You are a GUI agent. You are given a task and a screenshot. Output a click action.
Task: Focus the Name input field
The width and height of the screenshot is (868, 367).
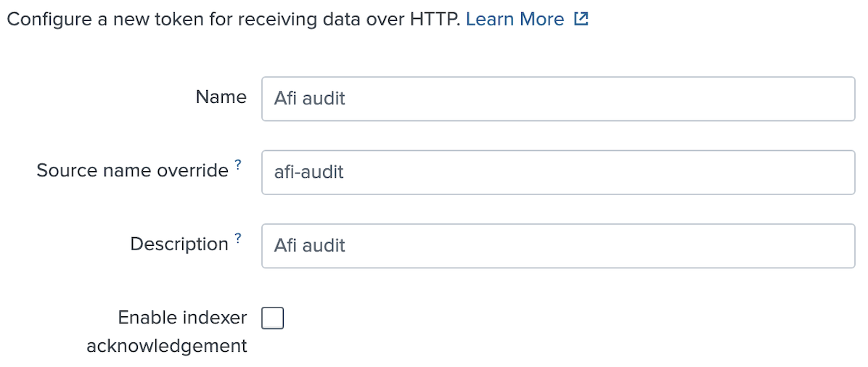[558, 99]
